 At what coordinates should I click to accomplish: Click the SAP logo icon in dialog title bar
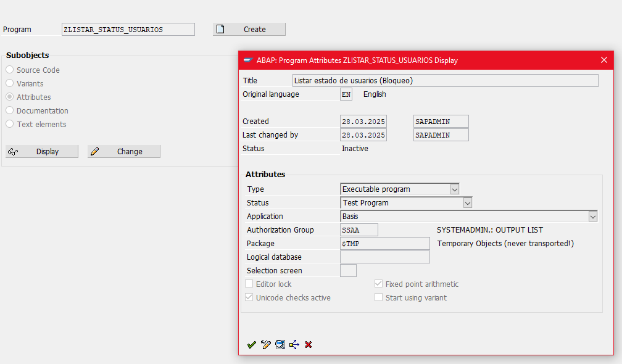pyautogui.click(x=248, y=60)
